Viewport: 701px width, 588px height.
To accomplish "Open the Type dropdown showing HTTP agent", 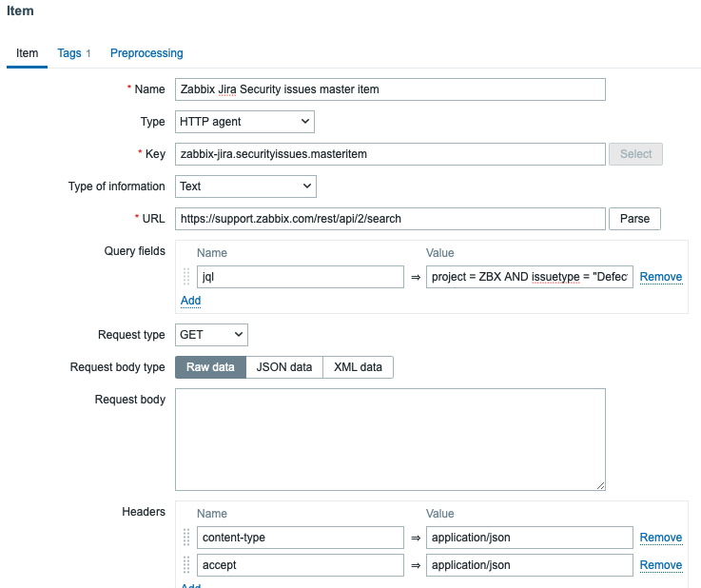I will (244, 122).
